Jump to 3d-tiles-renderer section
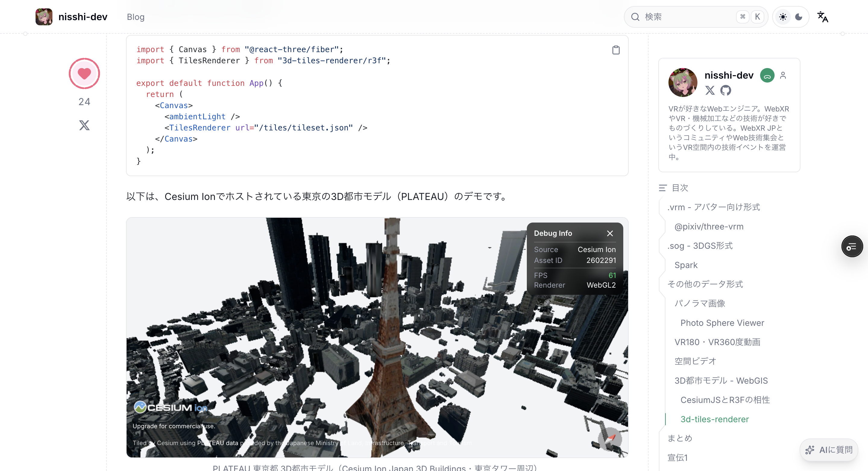This screenshot has height=471, width=868. click(714, 419)
